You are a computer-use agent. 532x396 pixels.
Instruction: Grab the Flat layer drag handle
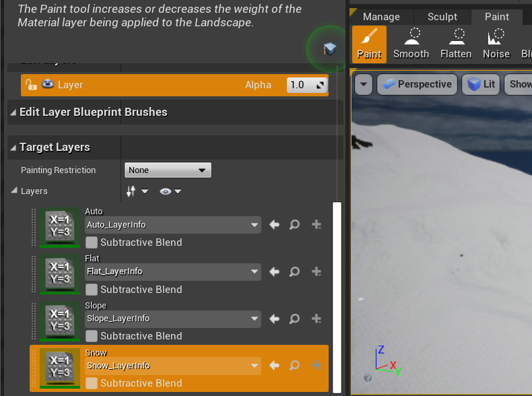pos(34,274)
